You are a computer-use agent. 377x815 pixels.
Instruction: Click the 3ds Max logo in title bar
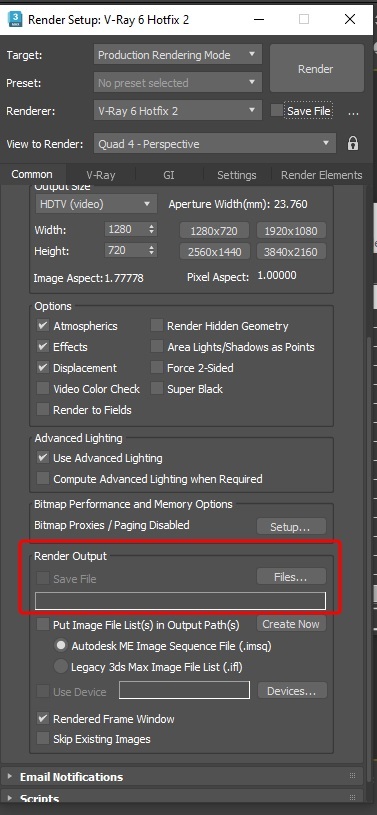click(15, 19)
